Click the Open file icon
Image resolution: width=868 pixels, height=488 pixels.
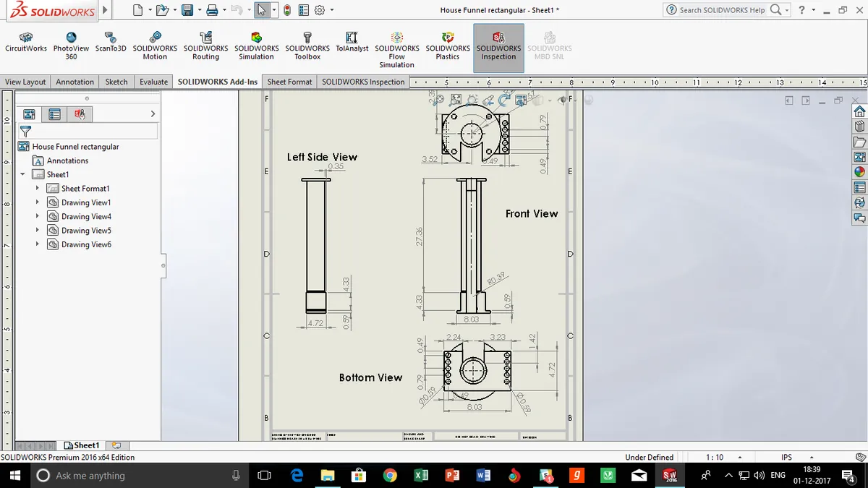click(162, 10)
